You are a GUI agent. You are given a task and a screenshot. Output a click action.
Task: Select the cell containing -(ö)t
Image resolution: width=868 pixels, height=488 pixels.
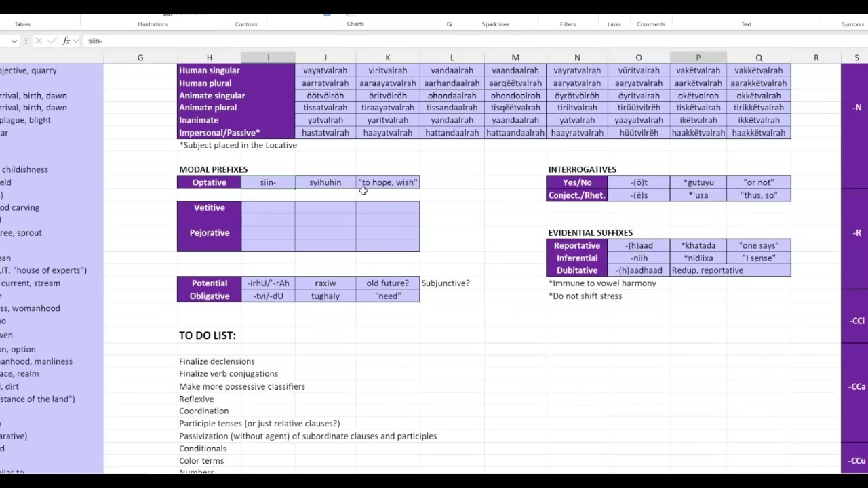click(639, 182)
